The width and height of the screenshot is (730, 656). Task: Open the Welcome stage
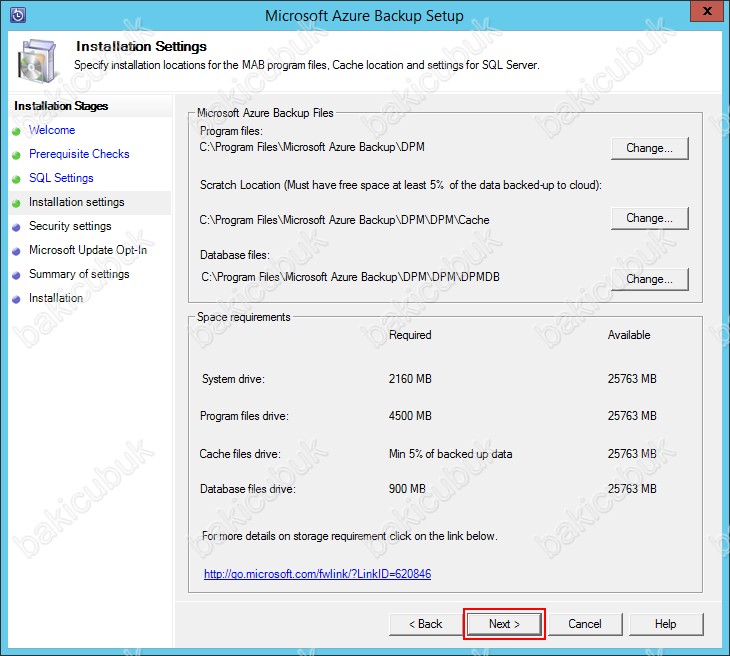point(52,130)
